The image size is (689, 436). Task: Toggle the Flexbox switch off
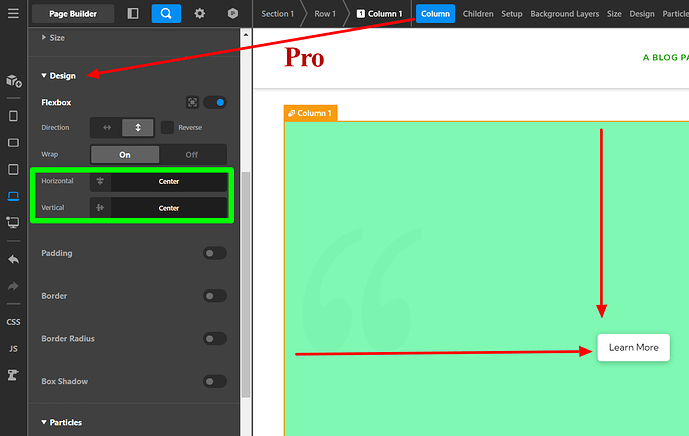214,102
